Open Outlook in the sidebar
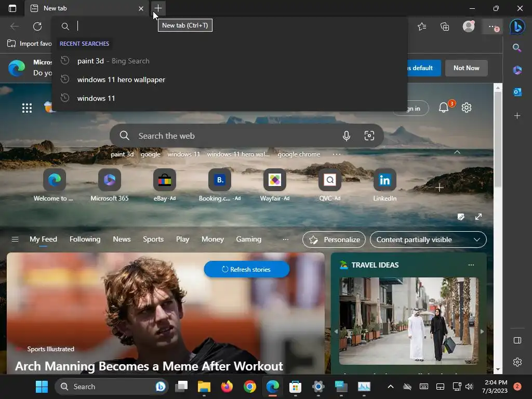Image resolution: width=532 pixels, height=399 pixels. (517, 92)
